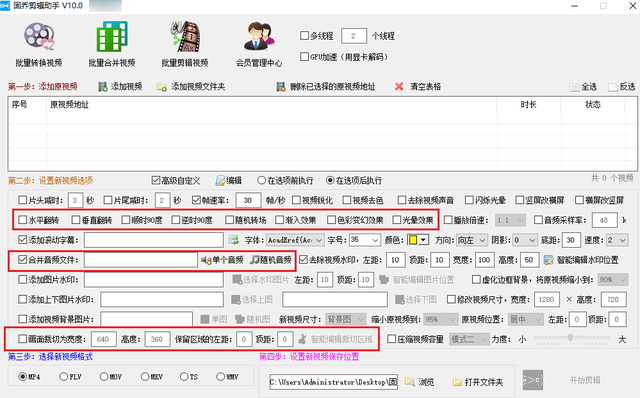Click 智能编辑裁切区域 icon
This screenshot has width=640, height=398.
tap(302, 339)
